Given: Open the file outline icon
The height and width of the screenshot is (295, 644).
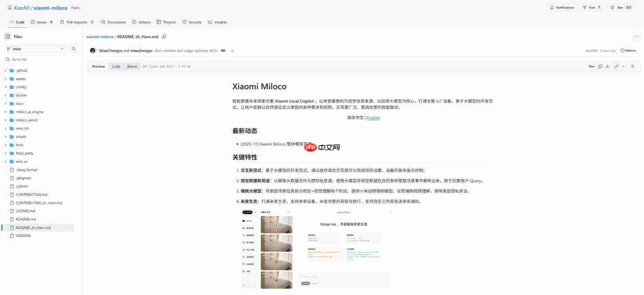Looking at the screenshot, I should click(632, 66).
